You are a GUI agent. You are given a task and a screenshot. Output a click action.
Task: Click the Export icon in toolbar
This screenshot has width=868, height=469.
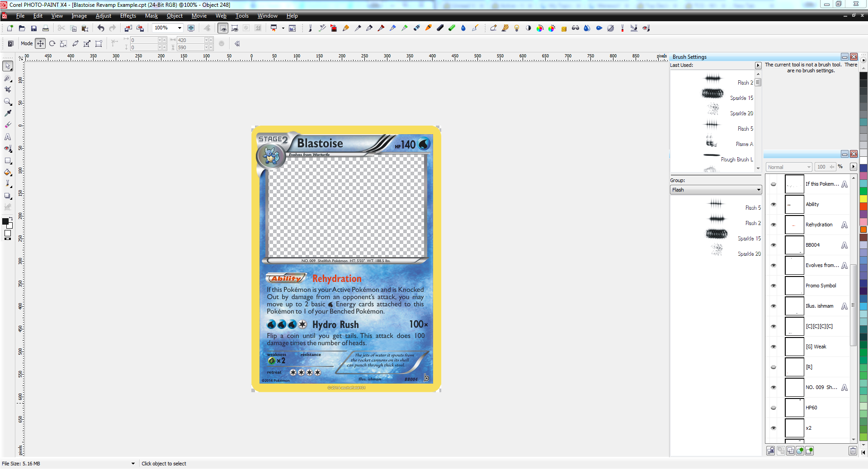(140, 28)
